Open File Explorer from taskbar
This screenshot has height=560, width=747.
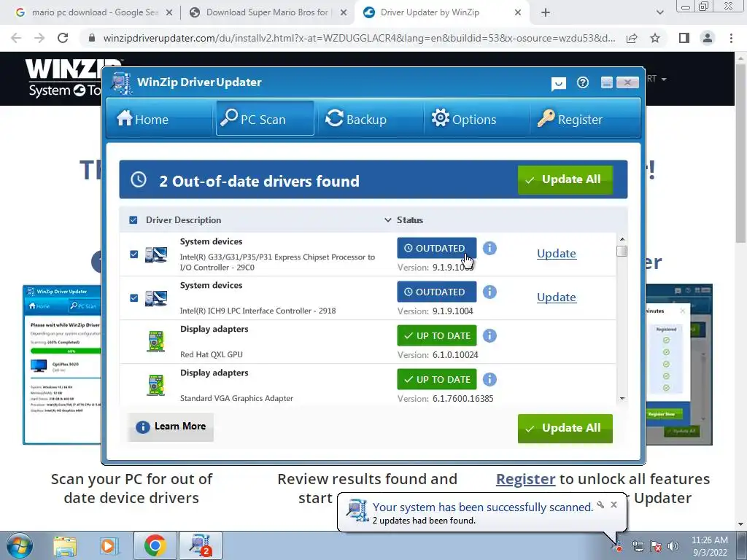(65, 545)
